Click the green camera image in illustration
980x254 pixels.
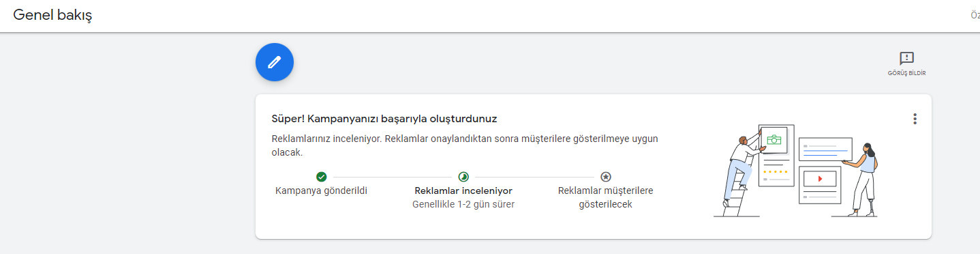[774, 139]
